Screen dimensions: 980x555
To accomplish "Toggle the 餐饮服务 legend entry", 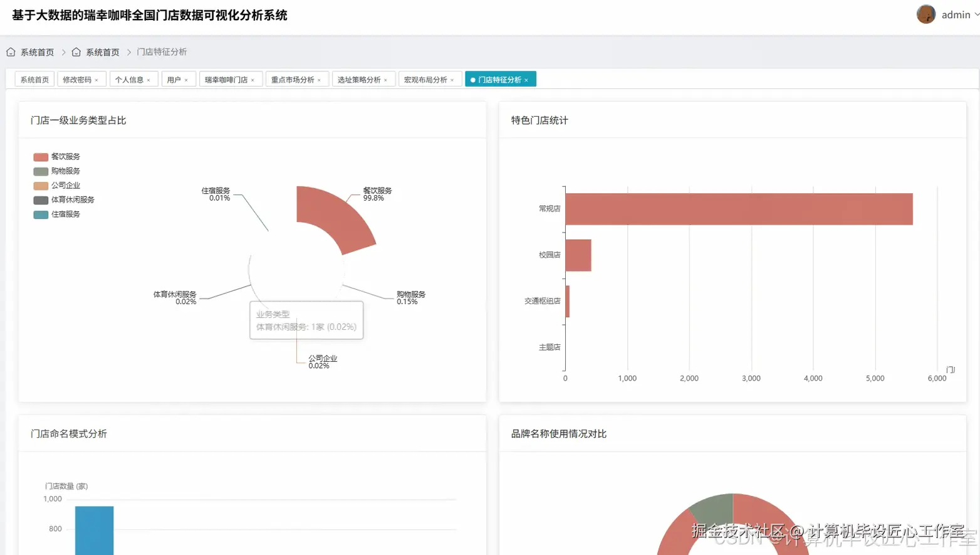I will 57,157.
